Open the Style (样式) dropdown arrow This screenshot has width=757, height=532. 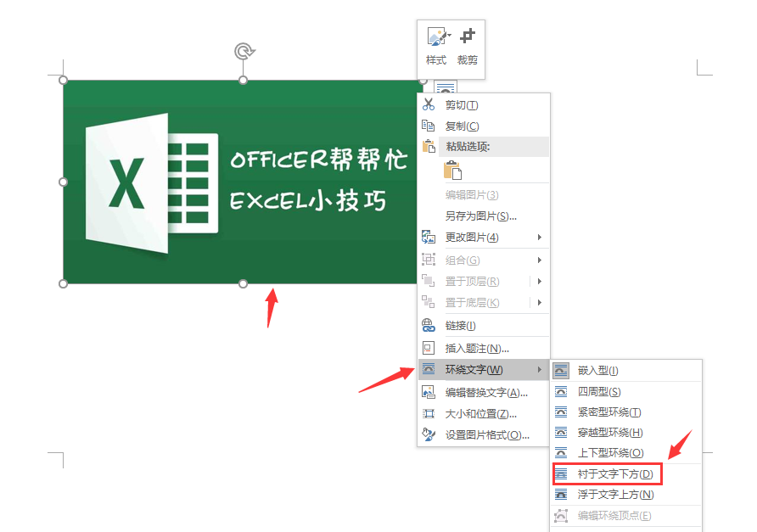tap(449, 36)
